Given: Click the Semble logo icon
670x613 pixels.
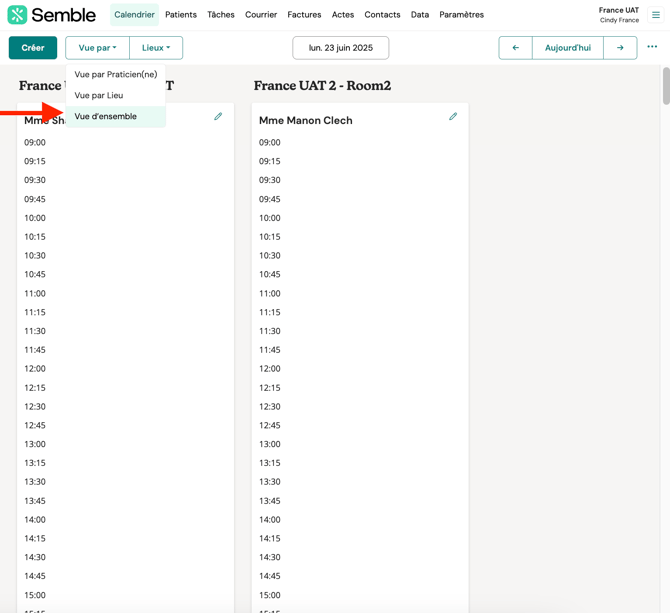Looking at the screenshot, I should [17, 15].
